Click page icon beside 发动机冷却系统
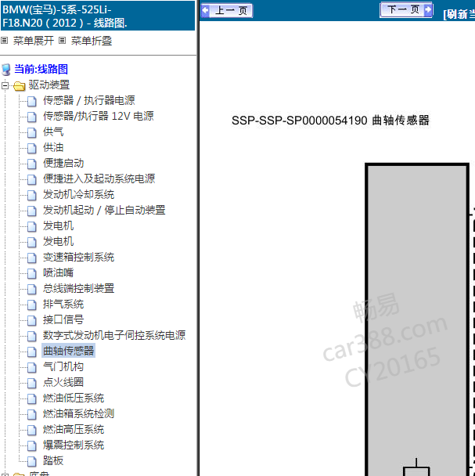 (31, 195)
